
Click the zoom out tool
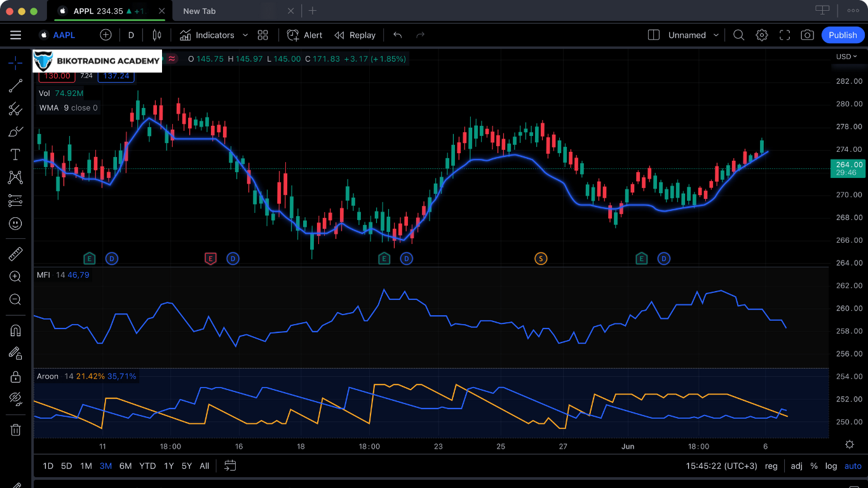tap(15, 299)
